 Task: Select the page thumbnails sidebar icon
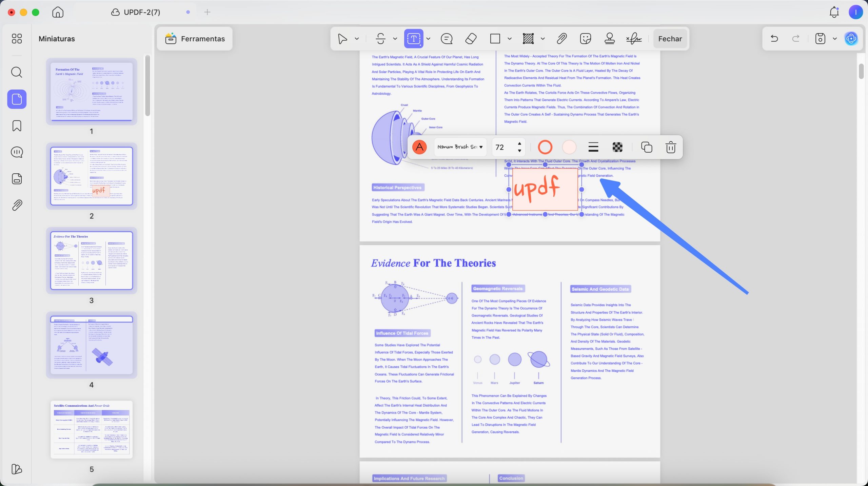(17, 99)
